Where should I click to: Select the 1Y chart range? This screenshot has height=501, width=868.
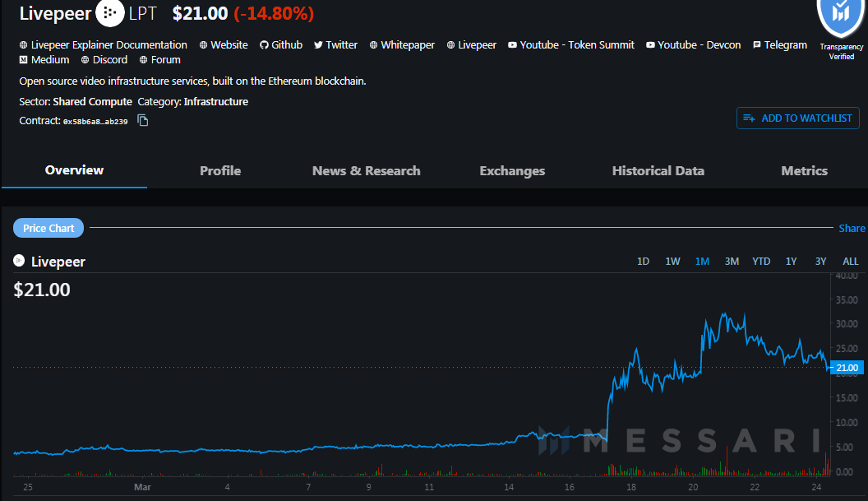[x=791, y=261]
